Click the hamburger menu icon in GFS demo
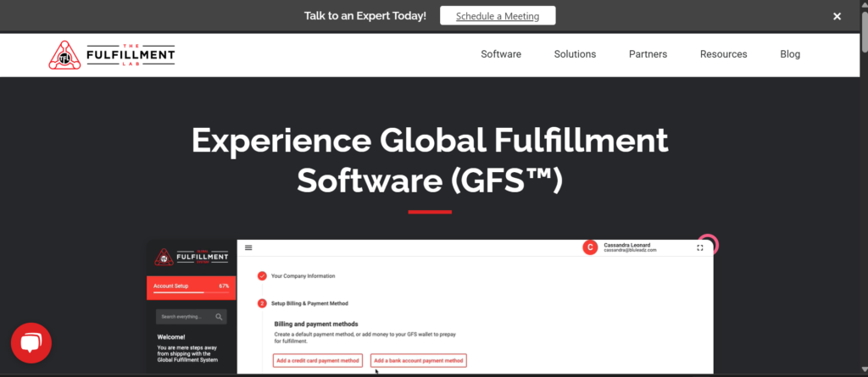The height and width of the screenshot is (377, 868). 248,248
